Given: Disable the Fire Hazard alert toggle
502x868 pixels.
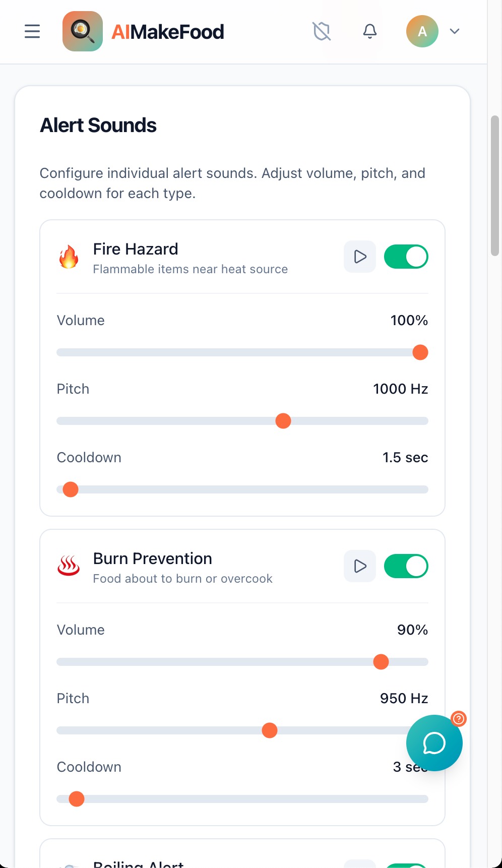Looking at the screenshot, I should point(406,257).
